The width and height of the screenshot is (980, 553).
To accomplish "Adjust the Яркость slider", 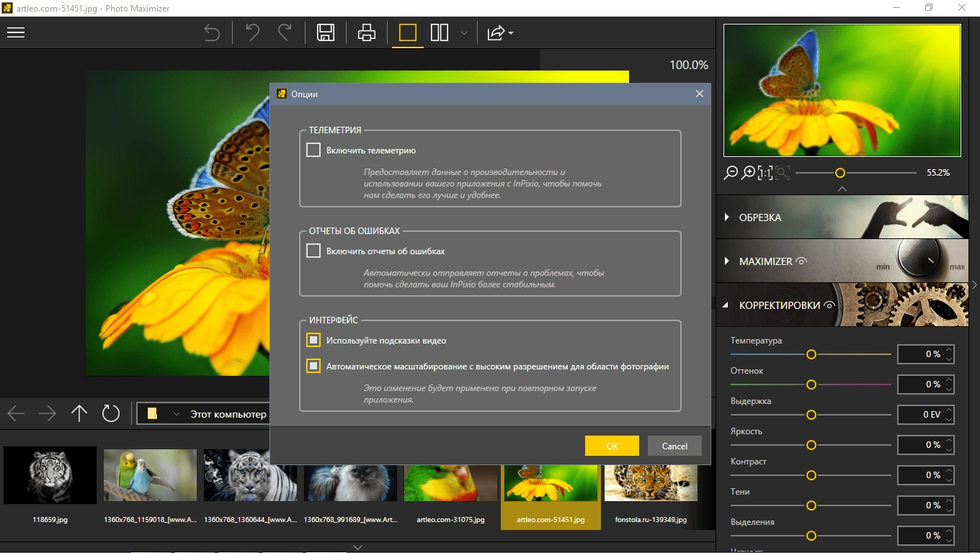I will pyautogui.click(x=811, y=445).
